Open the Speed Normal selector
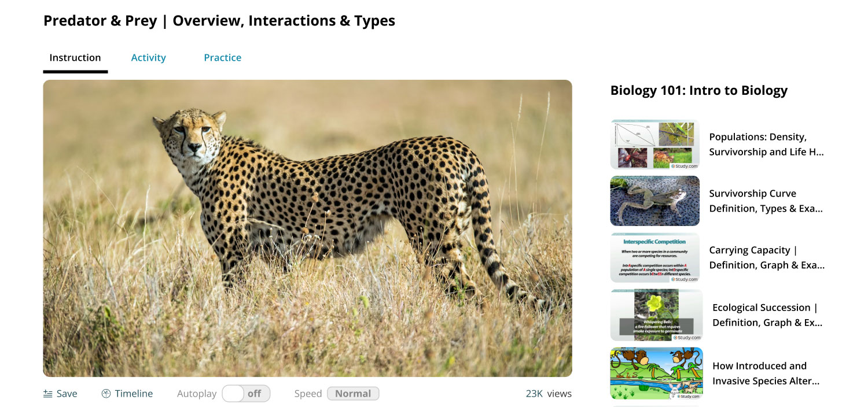Image resolution: width=868 pixels, height=407 pixels. 353,394
